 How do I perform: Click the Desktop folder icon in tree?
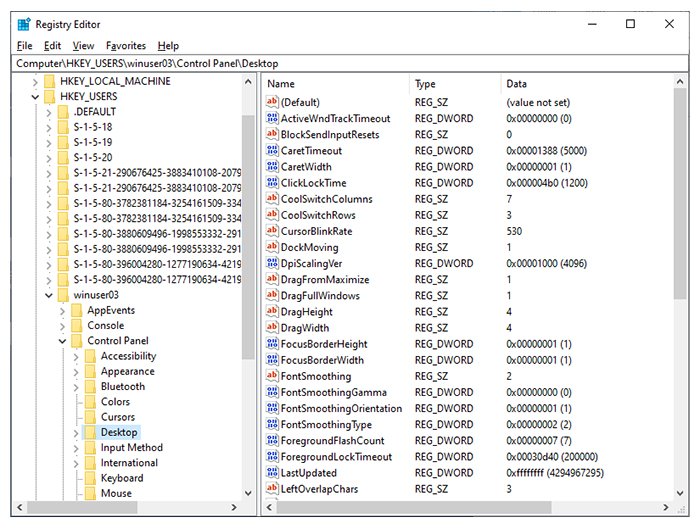tap(90, 432)
